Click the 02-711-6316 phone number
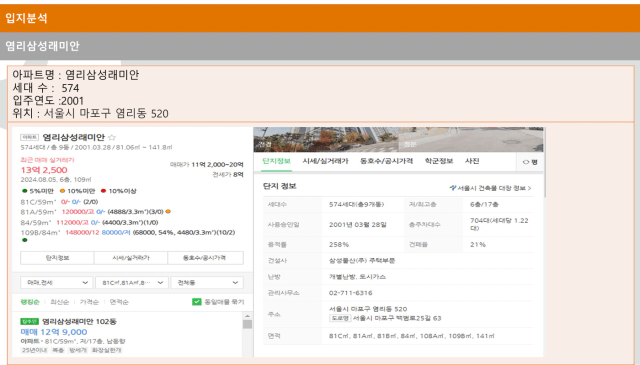 tap(350, 293)
